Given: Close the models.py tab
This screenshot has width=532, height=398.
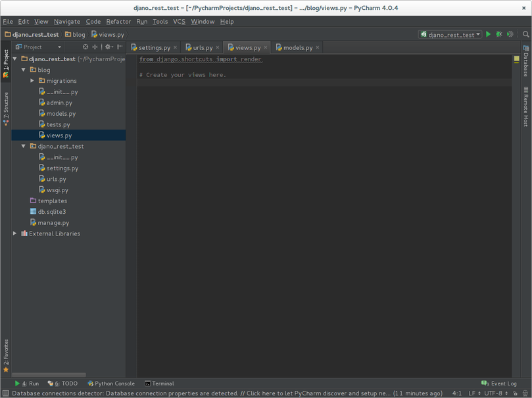Looking at the screenshot, I should 318,47.
